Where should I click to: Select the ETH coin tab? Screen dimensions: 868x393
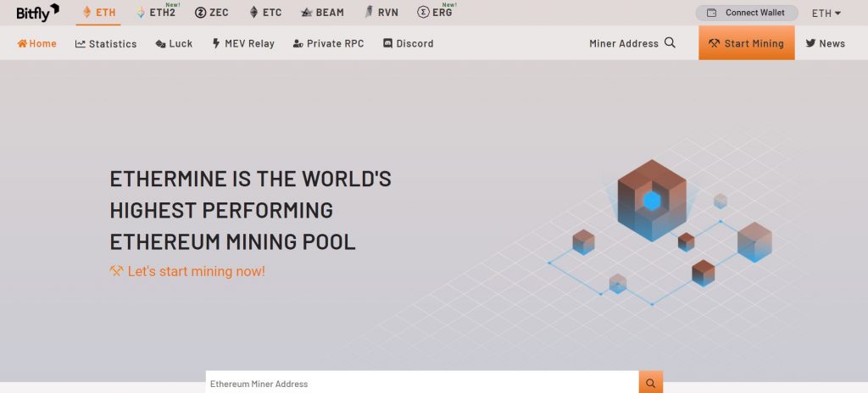click(x=98, y=12)
